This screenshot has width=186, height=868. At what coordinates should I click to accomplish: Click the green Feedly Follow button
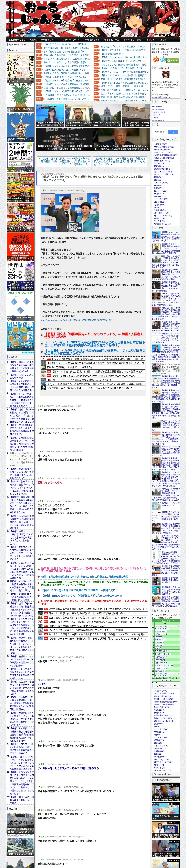coord(173,60)
